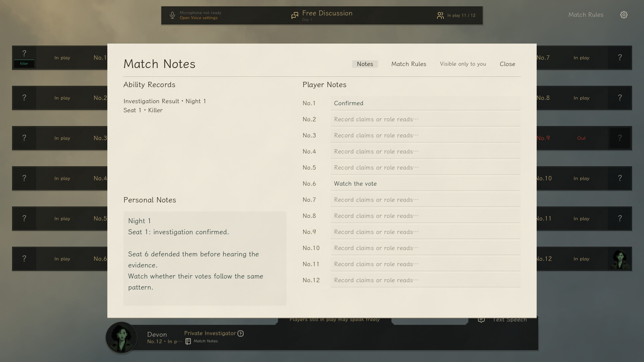Click the Free Discussion chat icon
This screenshot has height=362, width=644.
(294, 15)
